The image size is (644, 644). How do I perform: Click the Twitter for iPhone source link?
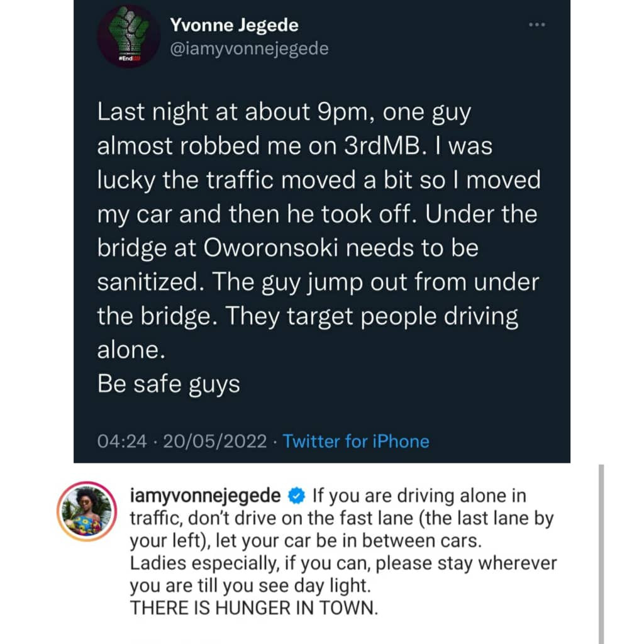[356, 441]
